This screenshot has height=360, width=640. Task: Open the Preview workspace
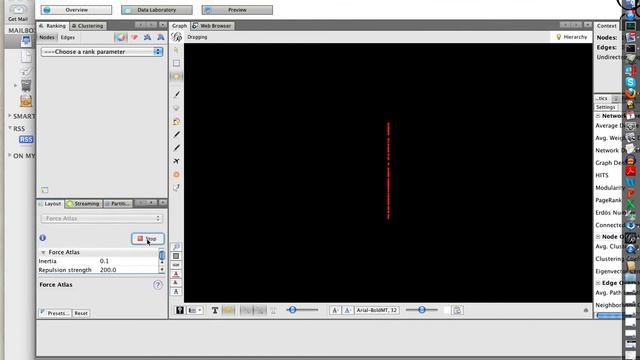pyautogui.click(x=237, y=10)
